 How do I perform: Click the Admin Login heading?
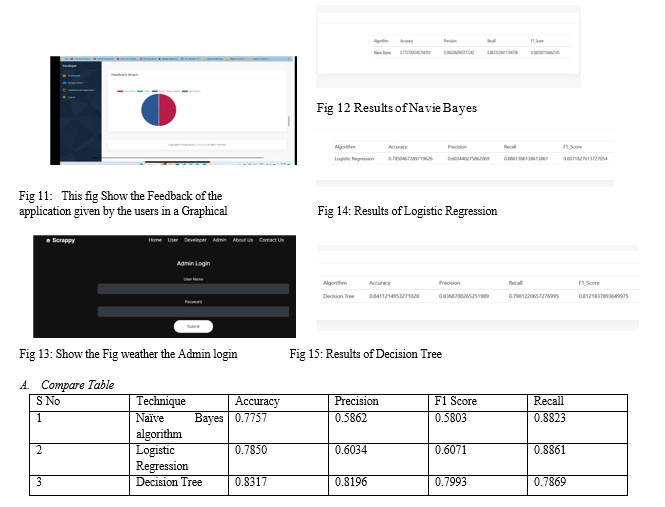click(x=193, y=263)
